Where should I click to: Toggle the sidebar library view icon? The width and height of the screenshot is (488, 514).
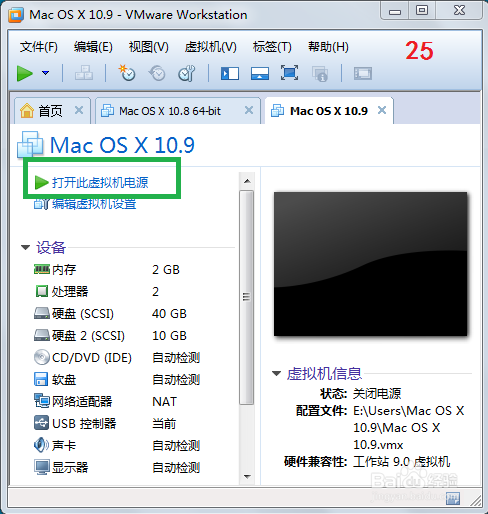click(230, 73)
